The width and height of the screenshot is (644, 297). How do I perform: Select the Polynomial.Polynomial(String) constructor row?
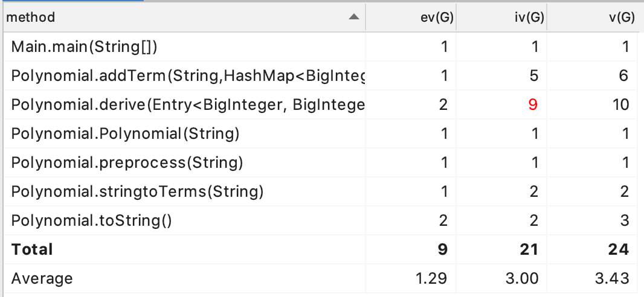tap(126, 133)
